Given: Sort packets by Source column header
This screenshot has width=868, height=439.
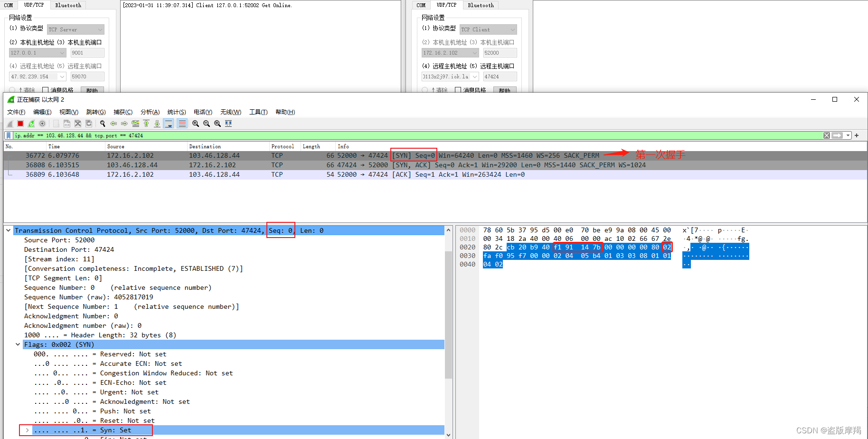Looking at the screenshot, I should 146,146.
